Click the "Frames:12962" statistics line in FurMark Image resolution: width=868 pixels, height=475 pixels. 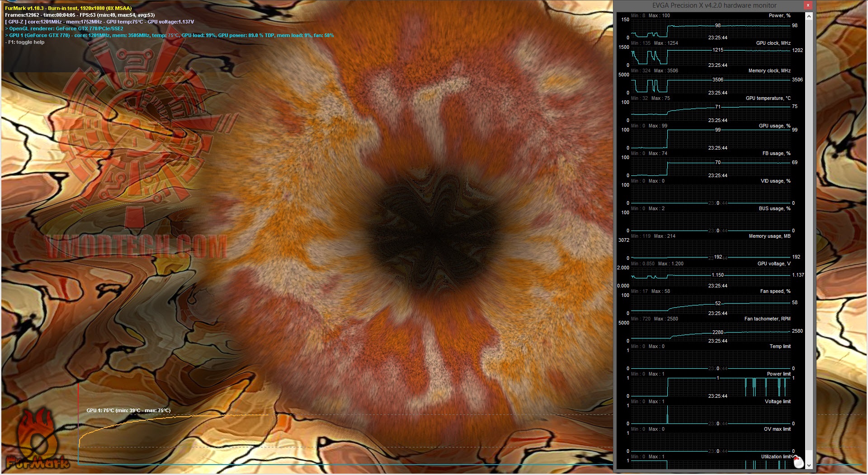point(80,15)
